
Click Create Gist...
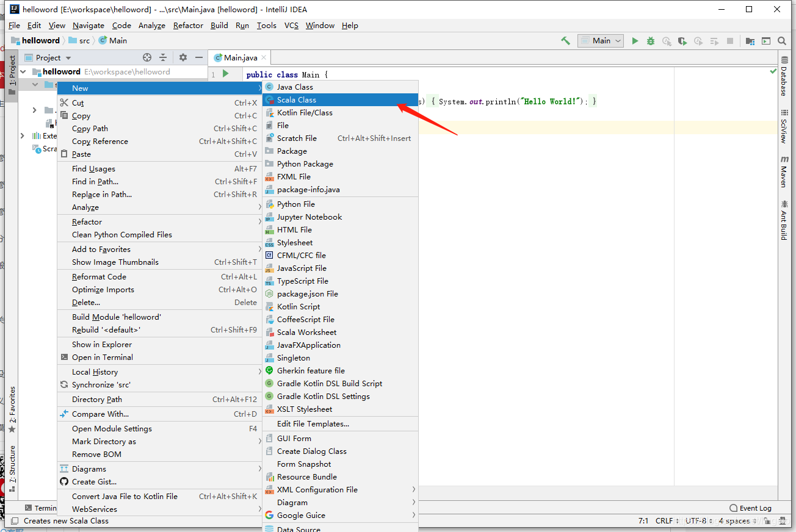tap(159, 482)
